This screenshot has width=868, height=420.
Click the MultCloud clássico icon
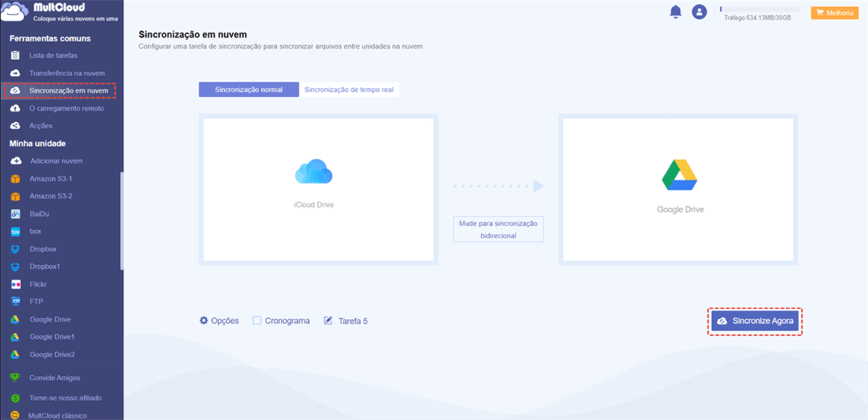[x=15, y=415]
